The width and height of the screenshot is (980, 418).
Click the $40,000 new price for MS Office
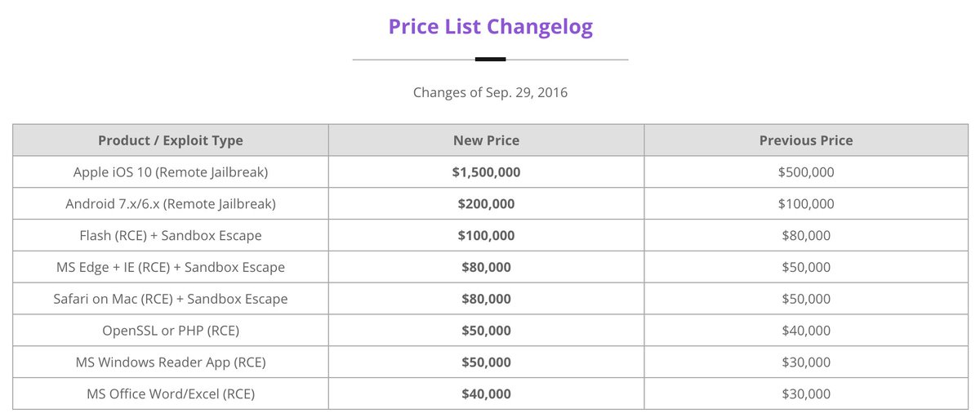tap(486, 394)
